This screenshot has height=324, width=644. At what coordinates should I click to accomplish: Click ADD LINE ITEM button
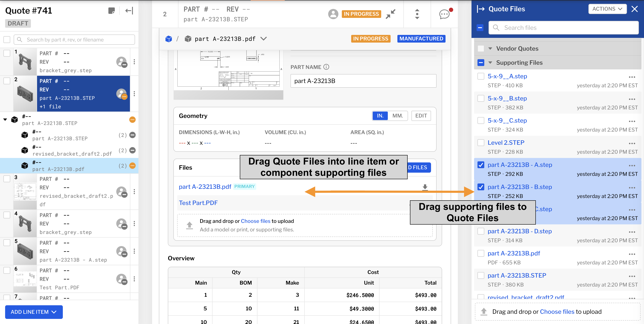tap(34, 312)
